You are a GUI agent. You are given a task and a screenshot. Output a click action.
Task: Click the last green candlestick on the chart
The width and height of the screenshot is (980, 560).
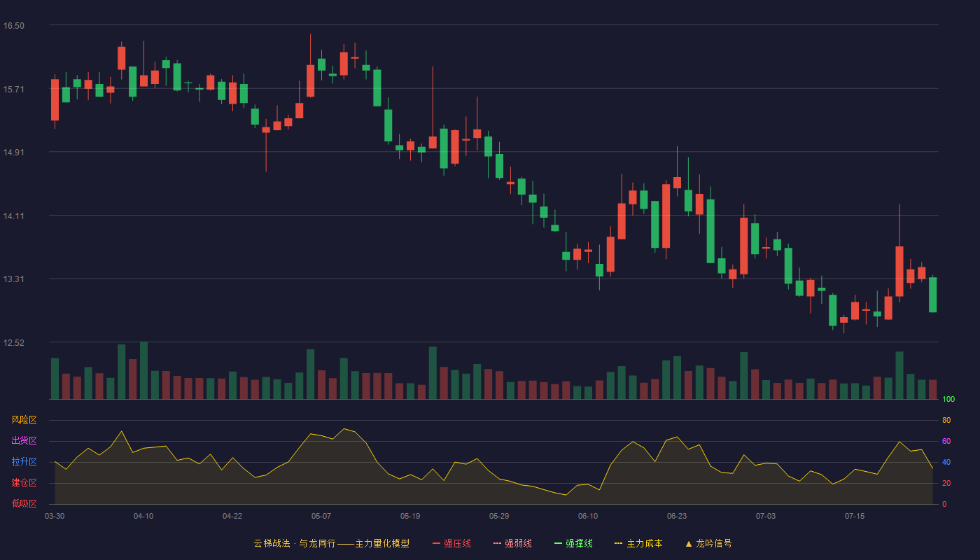[x=932, y=295]
